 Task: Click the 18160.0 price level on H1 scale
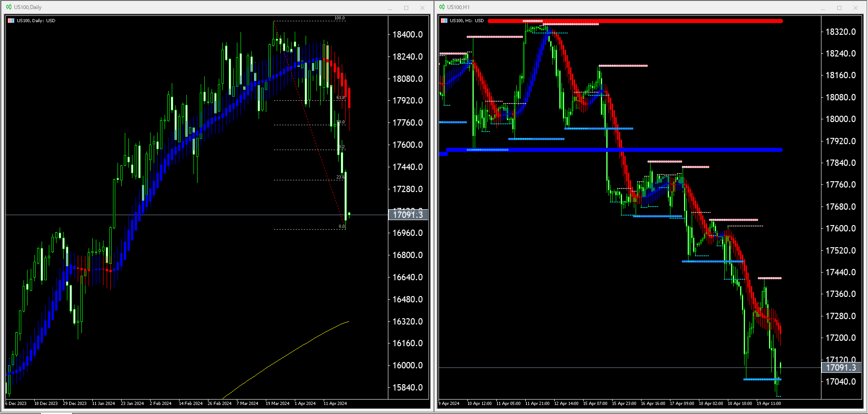841,75
